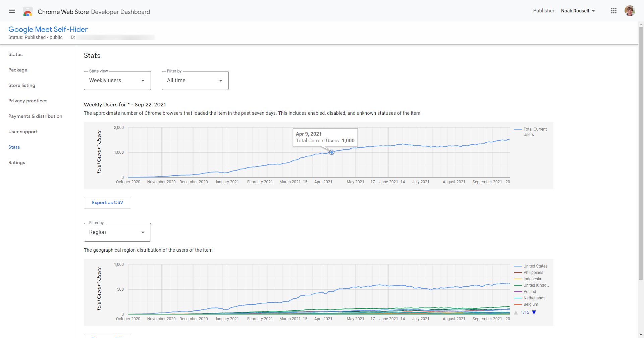The image size is (644, 338).
Task: Toggle Netherlands legend series
Action: (x=530, y=298)
